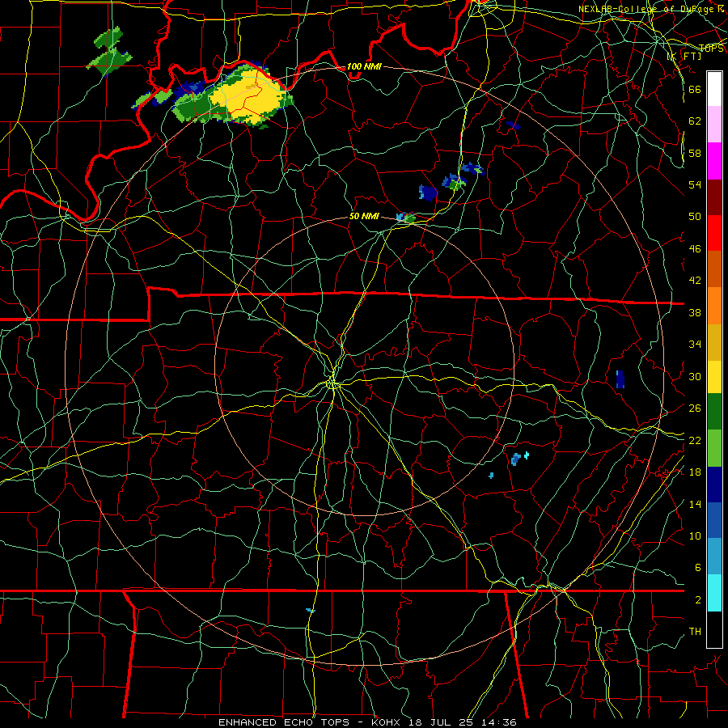Click the green echo cluster at upper left
This screenshot has width=728, height=728.
click(109, 51)
